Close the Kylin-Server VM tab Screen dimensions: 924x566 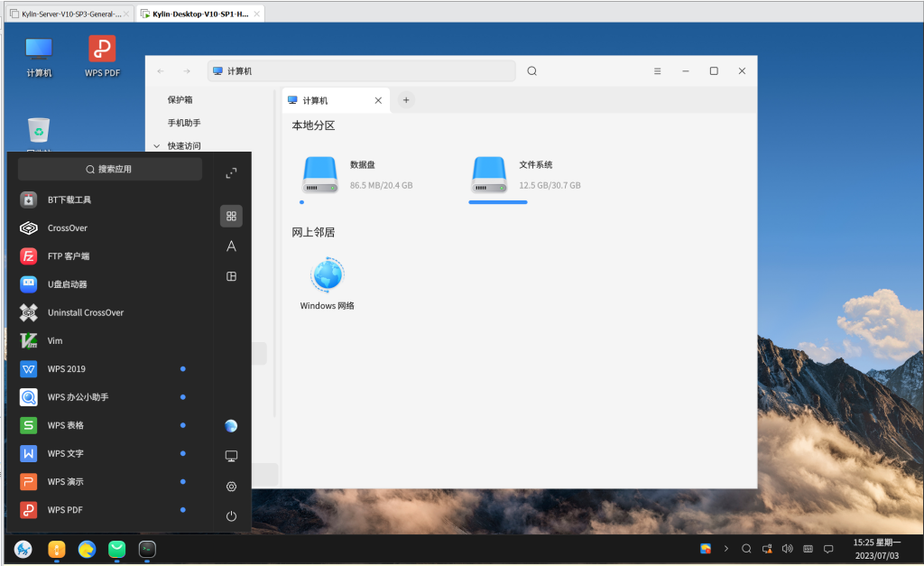pyautogui.click(x=126, y=14)
